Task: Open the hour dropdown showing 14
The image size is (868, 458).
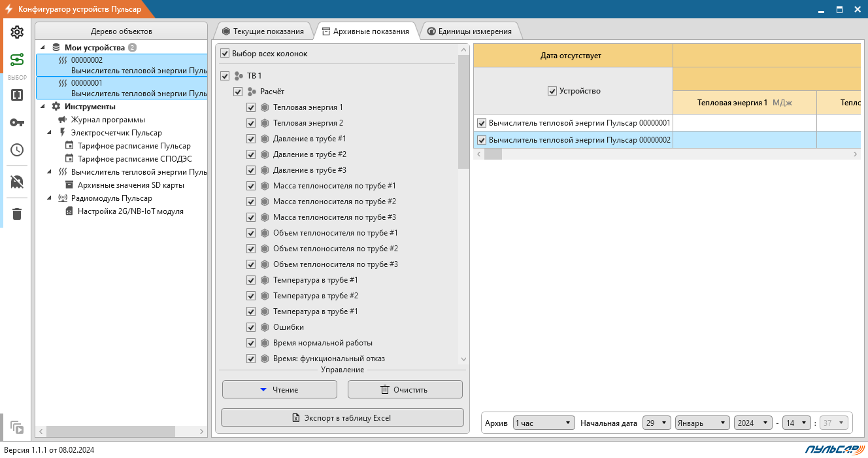Action: 797,423
